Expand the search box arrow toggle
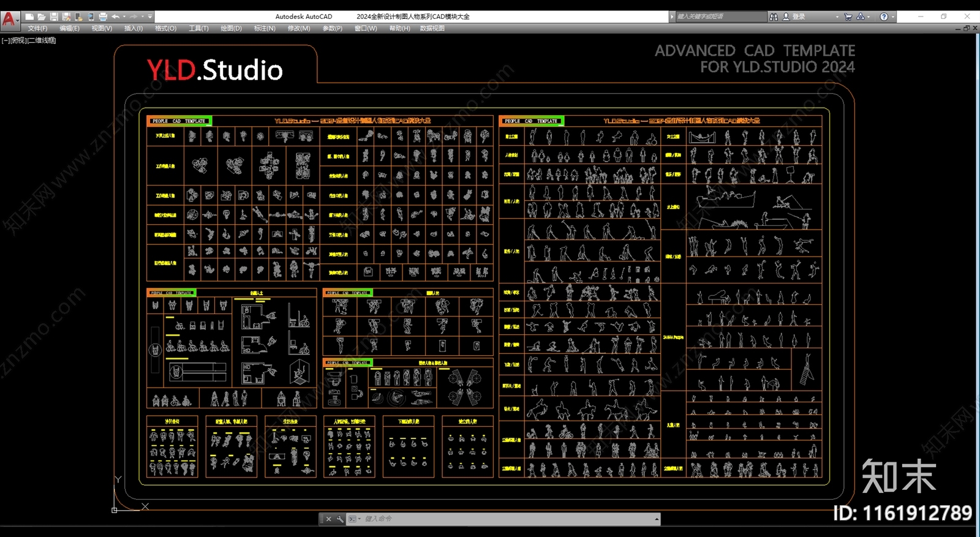Viewport: 980px width, 537px height. (672, 17)
